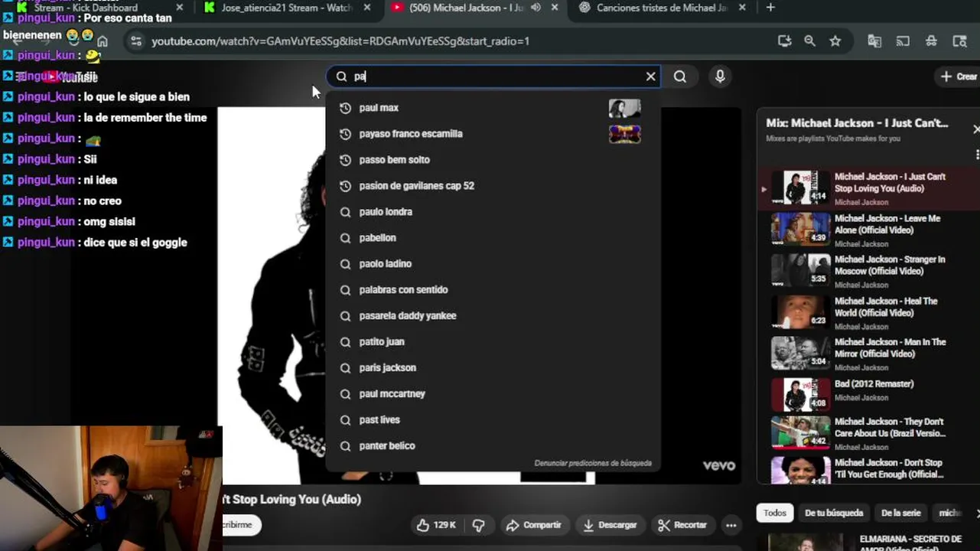Close the Michael Jackson YouTube tab
Viewport: 980px width, 551px height.
pos(555,8)
